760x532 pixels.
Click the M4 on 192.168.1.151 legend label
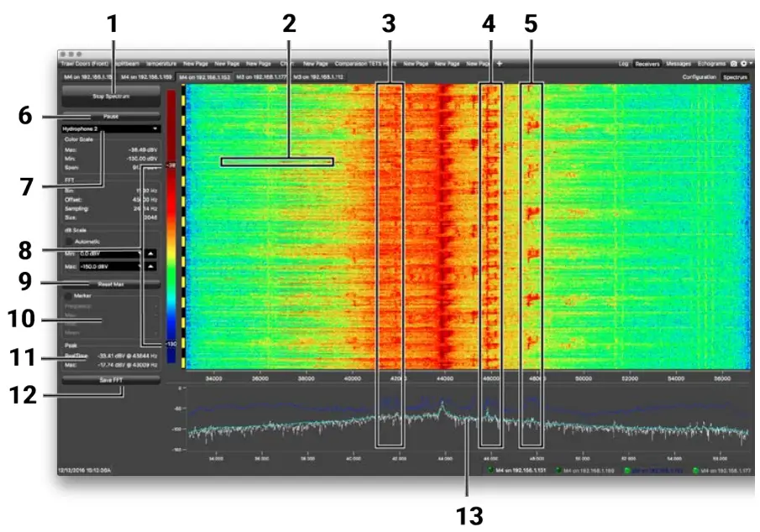(x=521, y=470)
